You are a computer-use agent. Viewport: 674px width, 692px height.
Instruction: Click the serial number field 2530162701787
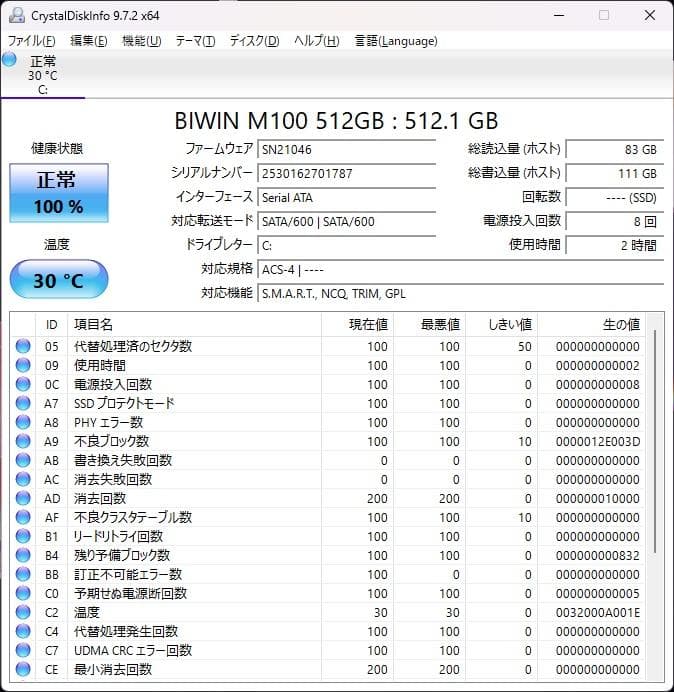click(x=347, y=173)
